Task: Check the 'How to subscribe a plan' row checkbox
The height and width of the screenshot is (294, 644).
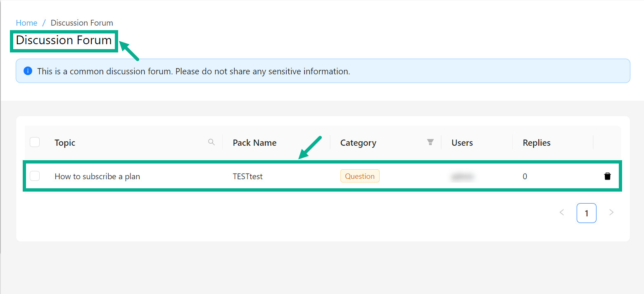Action: [35, 176]
